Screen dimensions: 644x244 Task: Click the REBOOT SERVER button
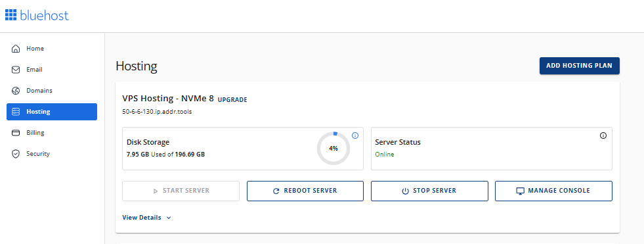tap(305, 191)
